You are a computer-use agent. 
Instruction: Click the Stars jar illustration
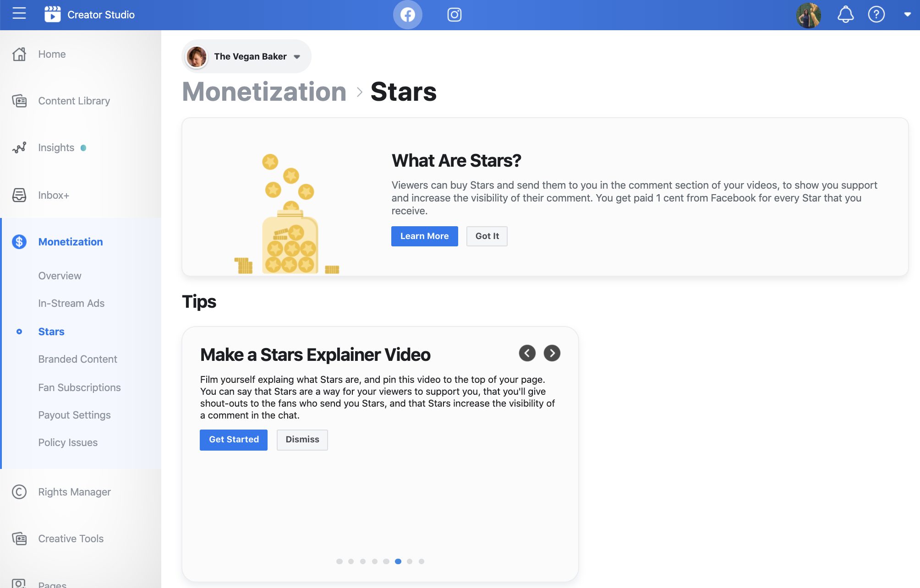(287, 214)
